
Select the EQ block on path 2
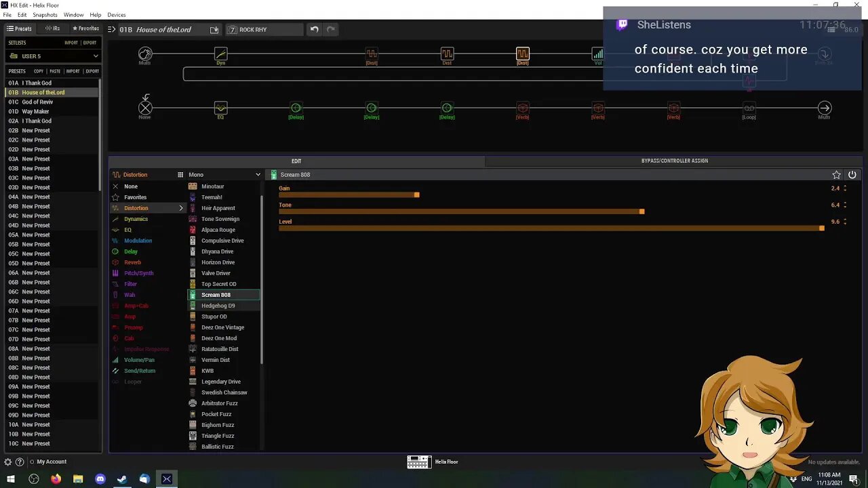pyautogui.click(x=220, y=108)
